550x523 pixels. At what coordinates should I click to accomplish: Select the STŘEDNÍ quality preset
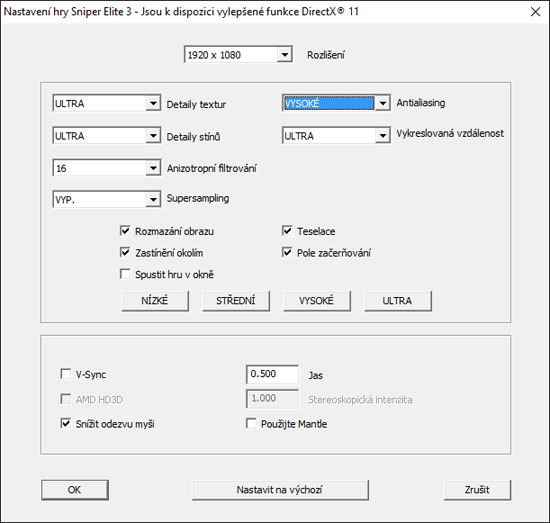236,301
